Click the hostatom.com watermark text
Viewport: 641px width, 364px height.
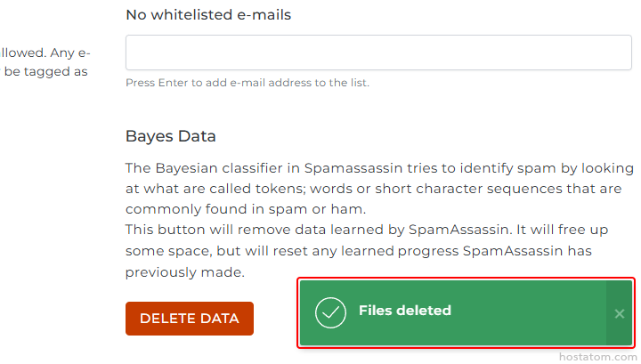(598, 356)
